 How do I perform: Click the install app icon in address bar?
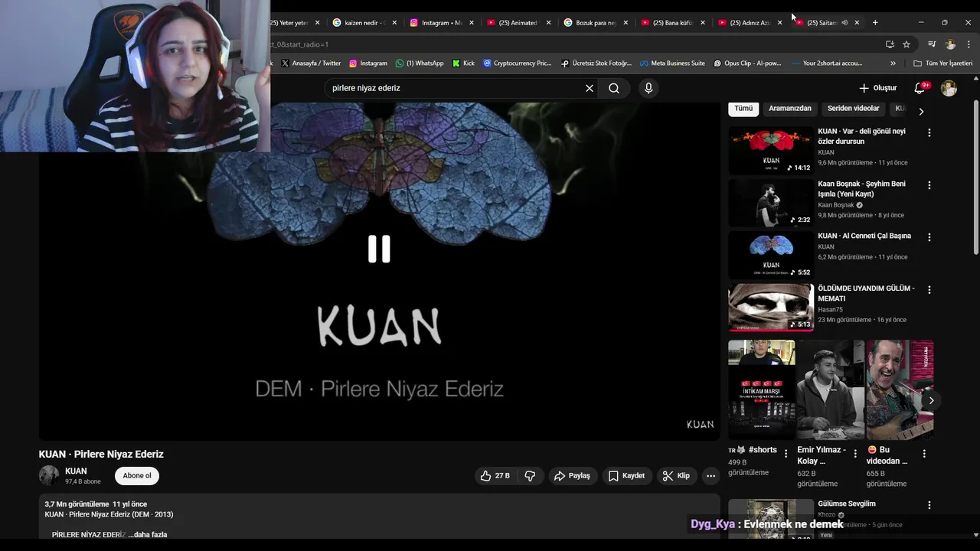pos(890,44)
